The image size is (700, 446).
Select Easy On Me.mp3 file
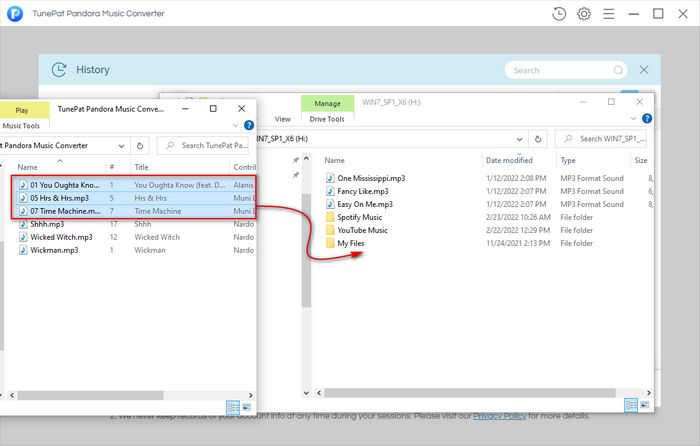(x=365, y=204)
